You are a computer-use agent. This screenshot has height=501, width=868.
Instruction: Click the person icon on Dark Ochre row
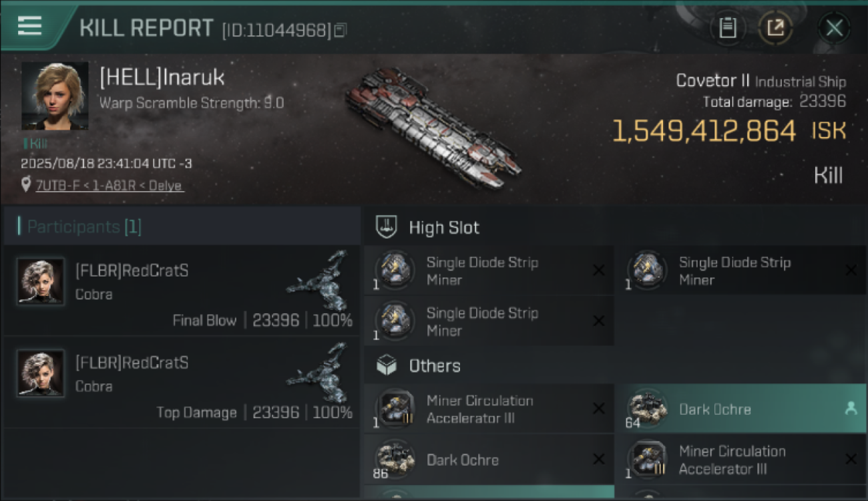pyautogui.click(x=851, y=409)
